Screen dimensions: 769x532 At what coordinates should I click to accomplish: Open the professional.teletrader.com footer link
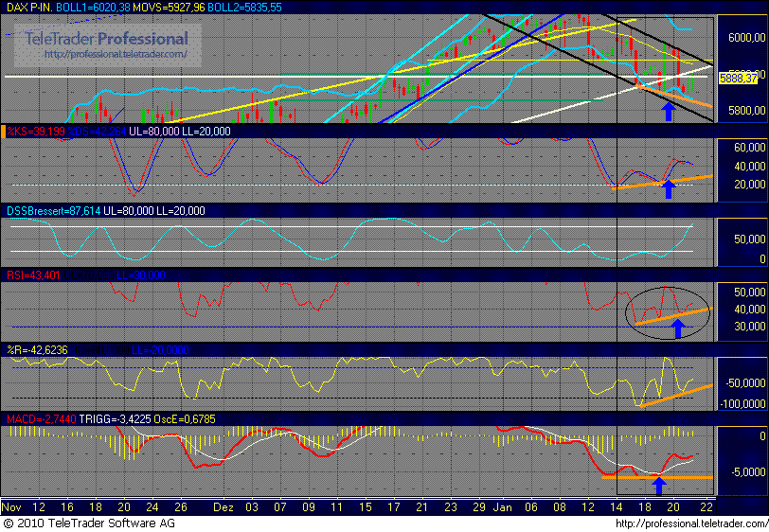pyautogui.click(x=691, y=524)
